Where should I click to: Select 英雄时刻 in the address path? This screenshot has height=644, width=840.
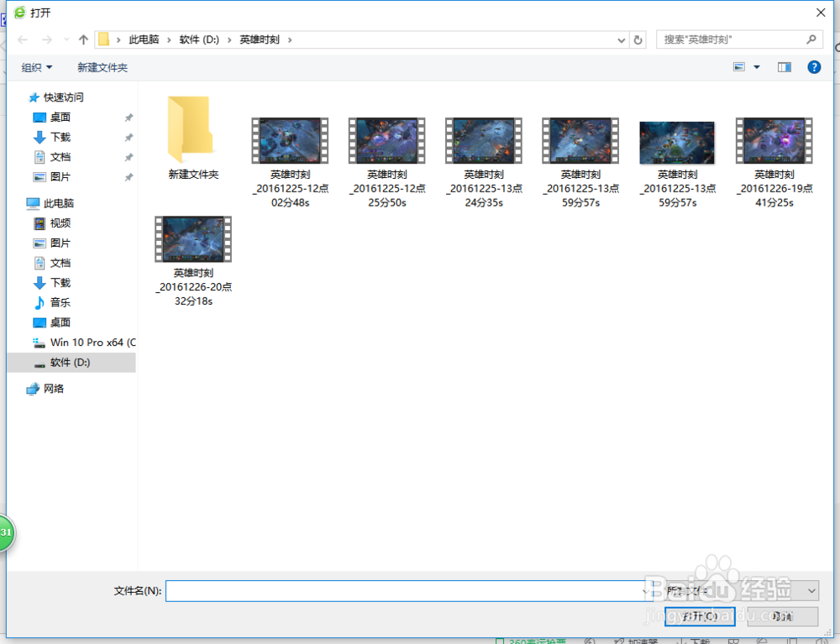coord(260,39)
